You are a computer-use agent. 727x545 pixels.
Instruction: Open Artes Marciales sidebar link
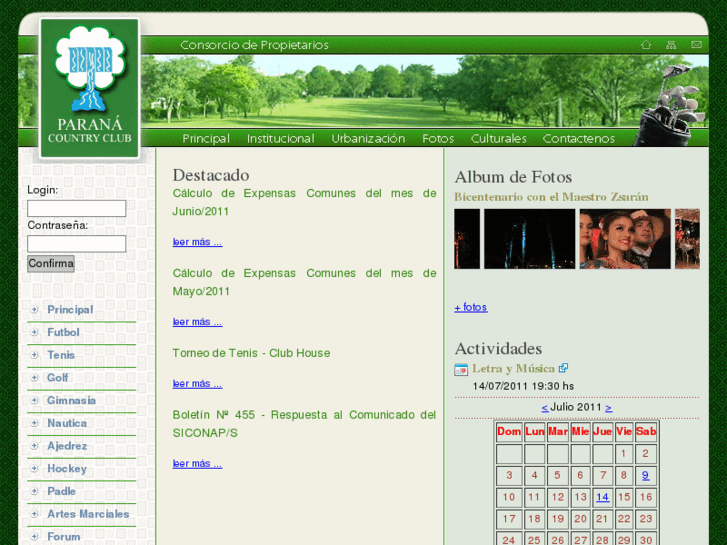coord(88,514)
